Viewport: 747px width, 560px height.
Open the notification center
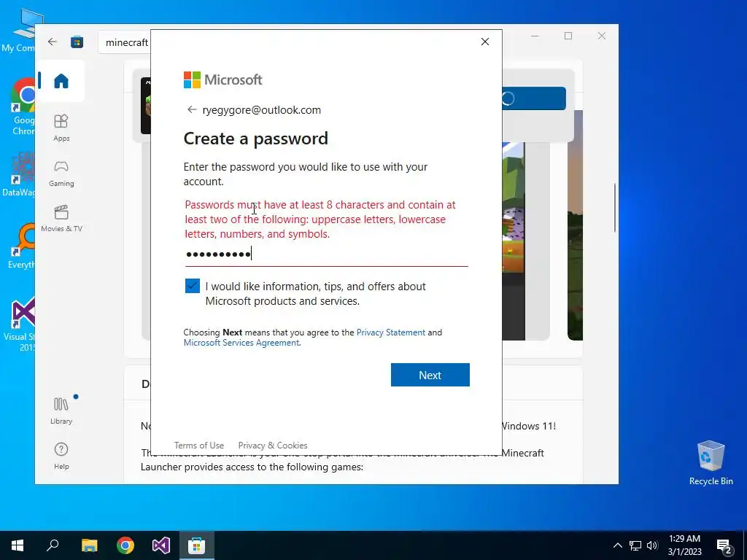tap(724, 546)
